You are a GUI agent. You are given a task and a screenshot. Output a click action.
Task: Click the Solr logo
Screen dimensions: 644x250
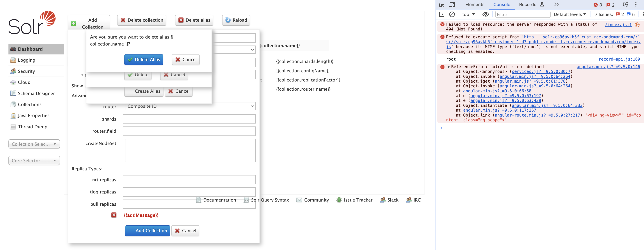coord(32,22)
